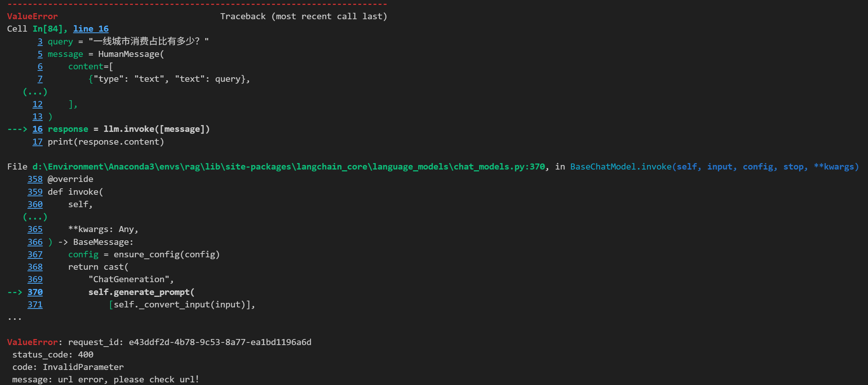This screenshot has height=385, width=868.
Task: Click the chat_models.py:370 file path
Action: (x=288, y=167)
